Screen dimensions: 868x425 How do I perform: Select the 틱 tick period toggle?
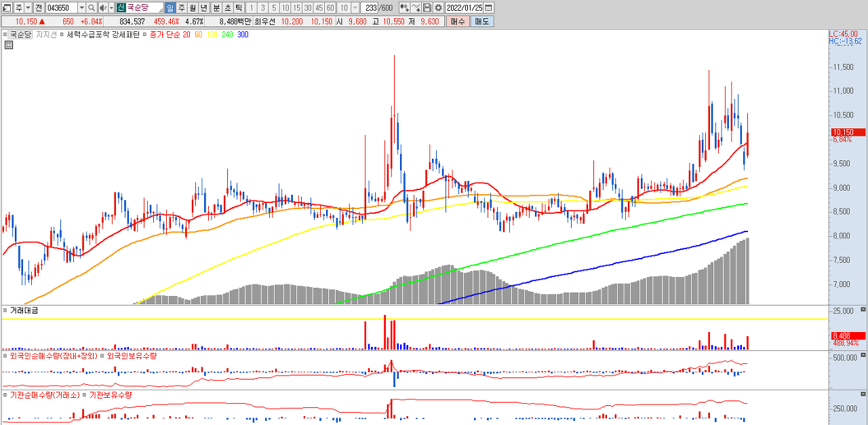[239, 7]
